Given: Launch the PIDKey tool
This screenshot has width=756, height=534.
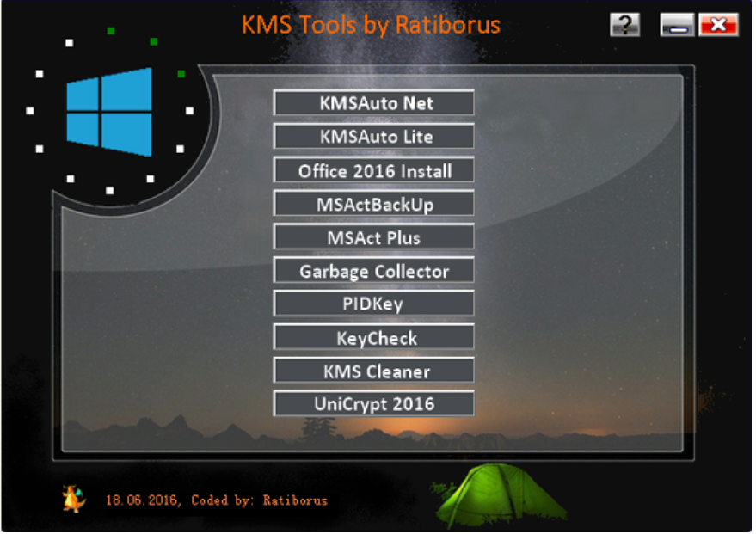Looking at the screenshot, I should pos(374,304).
